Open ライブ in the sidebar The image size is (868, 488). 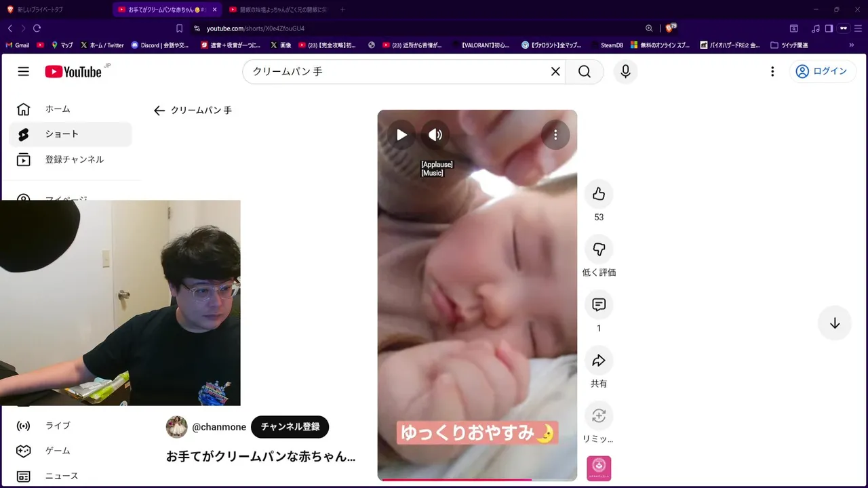click(x=71, y=426)
